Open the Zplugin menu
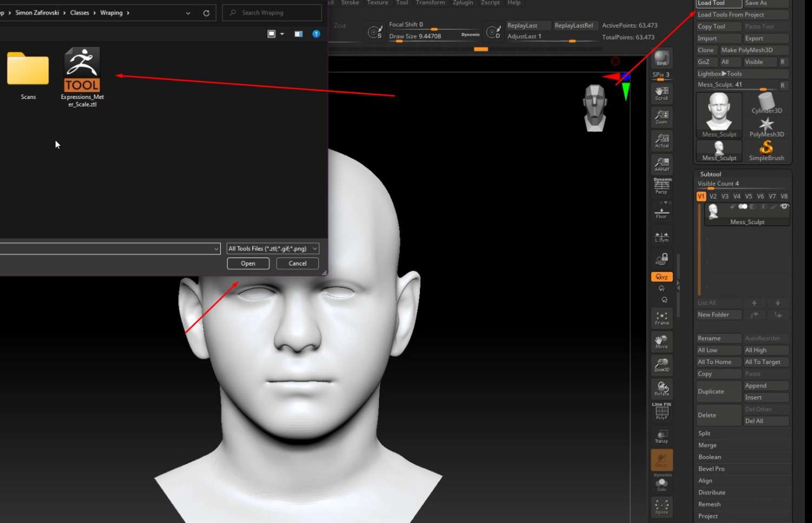The height and width of the screenshot is (523, 812). tap(463, 3)
